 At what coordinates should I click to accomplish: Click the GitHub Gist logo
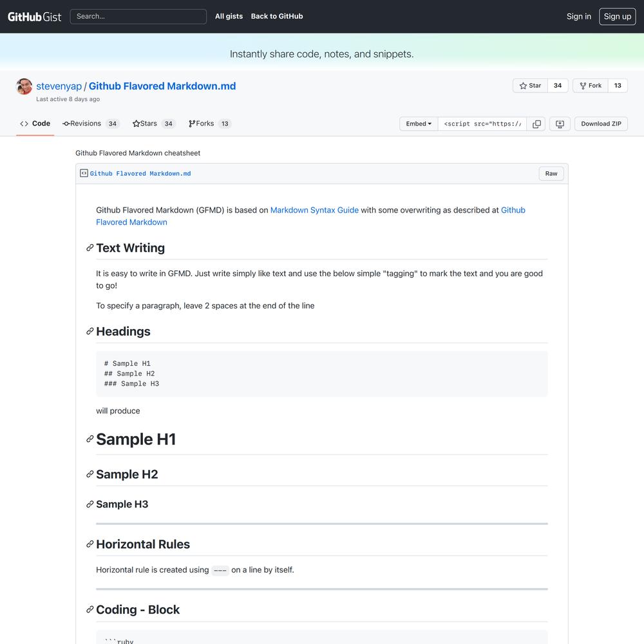[35, 17]
